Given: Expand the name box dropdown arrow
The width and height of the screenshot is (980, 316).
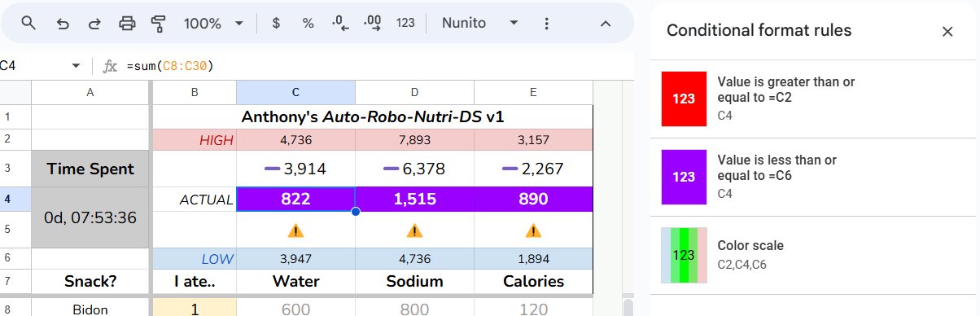Looking at the screenshot, I should pos(76,65).
